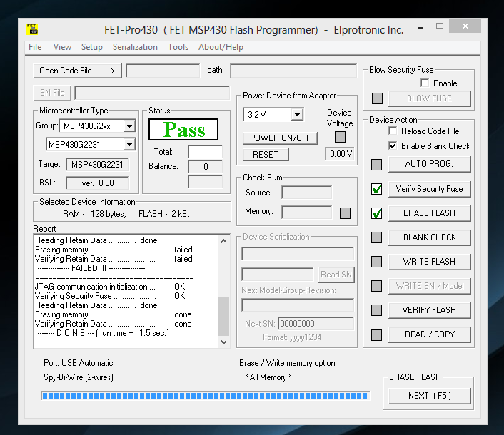Click the 'D O N E' run time line
Viewport: 504px width, 435px height.
tap(104, 333)
